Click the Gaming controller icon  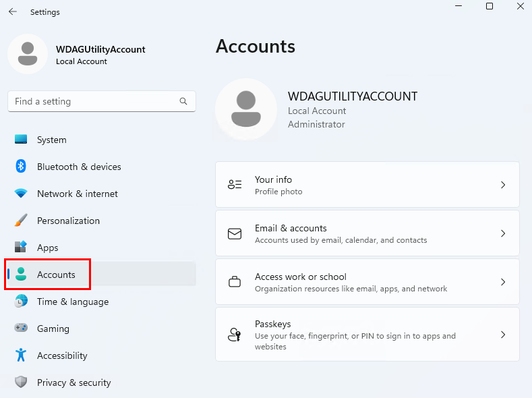click(x=21, y=328)
